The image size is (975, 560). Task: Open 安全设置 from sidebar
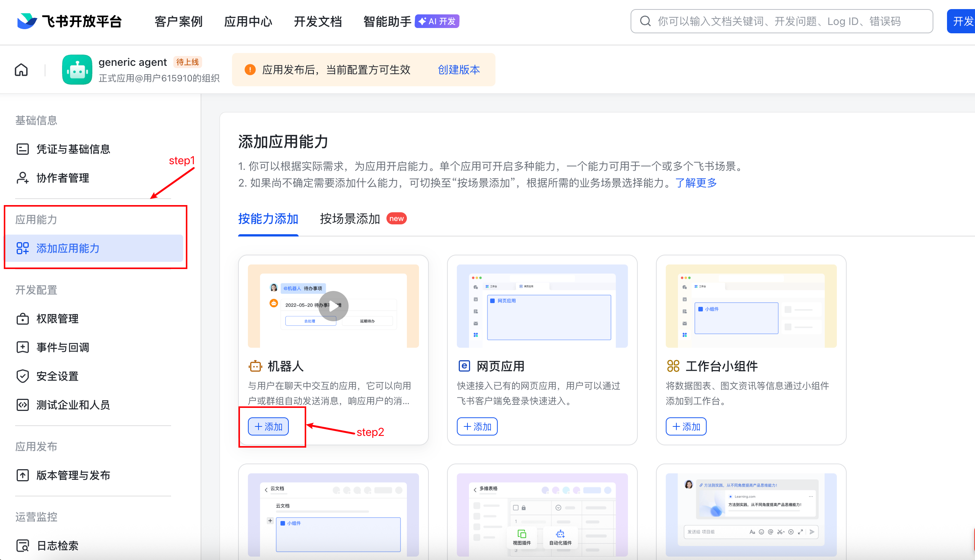click(57, 376)
